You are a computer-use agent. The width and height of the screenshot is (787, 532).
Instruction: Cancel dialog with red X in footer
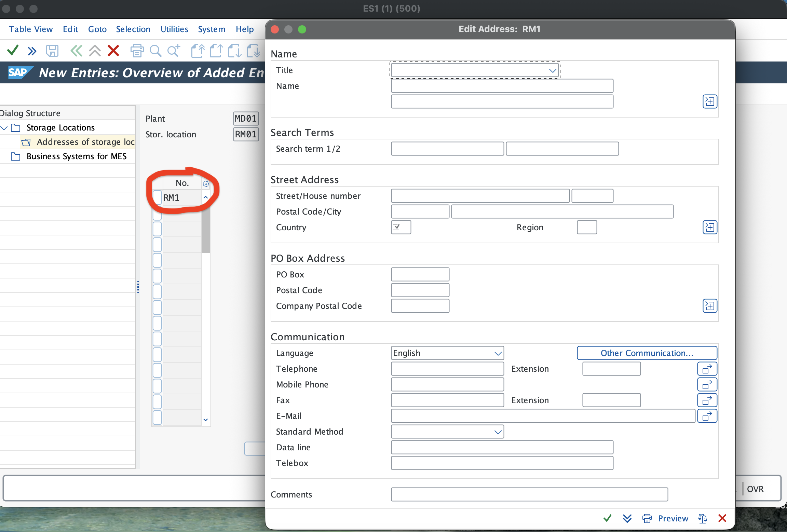click(x=722, y=518)
